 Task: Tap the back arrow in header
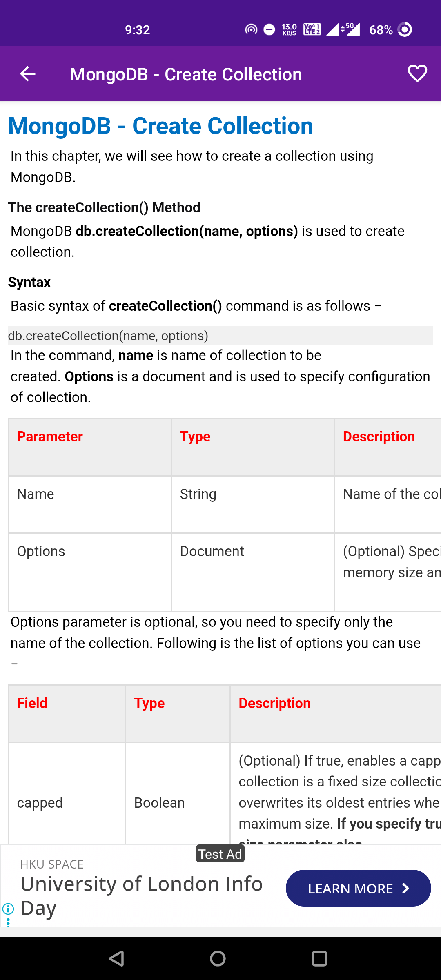[28, 74]
